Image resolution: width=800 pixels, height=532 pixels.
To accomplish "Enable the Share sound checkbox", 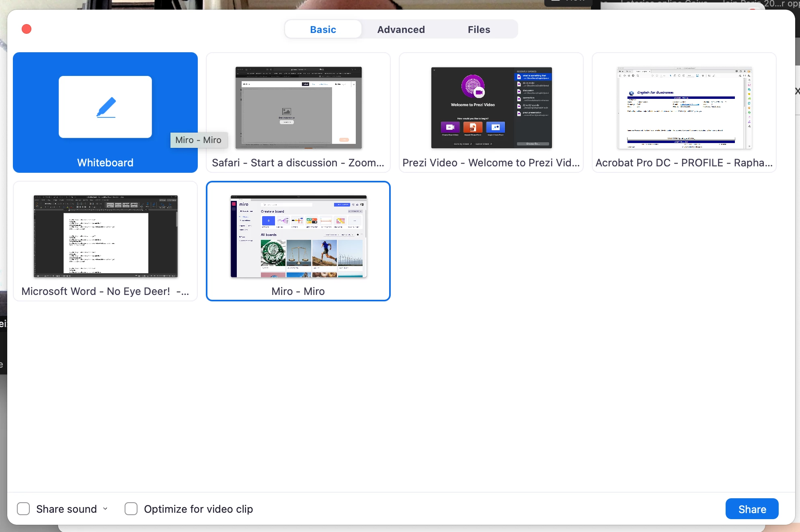I will (23, 509).
